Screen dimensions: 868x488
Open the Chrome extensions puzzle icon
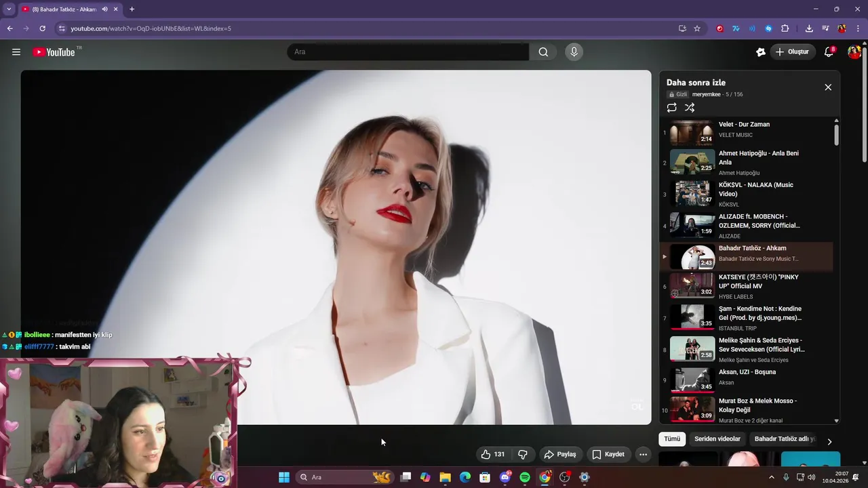click(x=785, y=28)
